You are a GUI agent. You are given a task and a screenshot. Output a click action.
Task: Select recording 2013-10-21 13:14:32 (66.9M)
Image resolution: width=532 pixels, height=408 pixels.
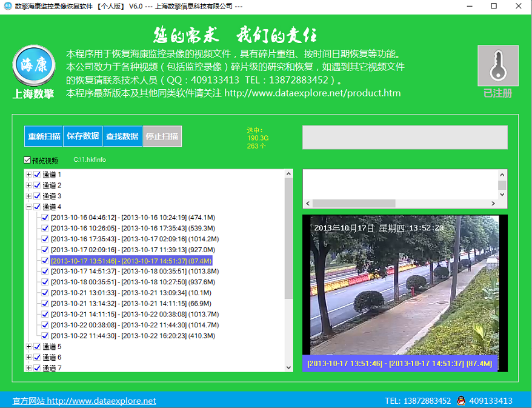point(131,304)
